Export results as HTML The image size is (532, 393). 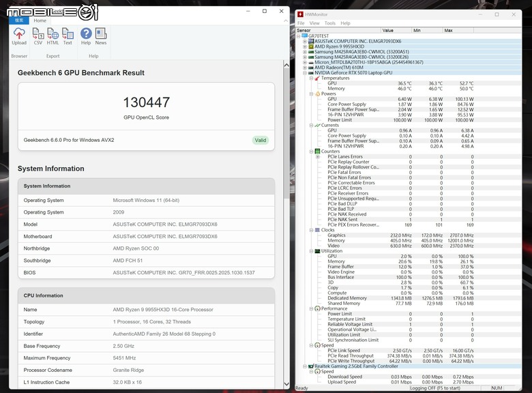pos(53,37)
